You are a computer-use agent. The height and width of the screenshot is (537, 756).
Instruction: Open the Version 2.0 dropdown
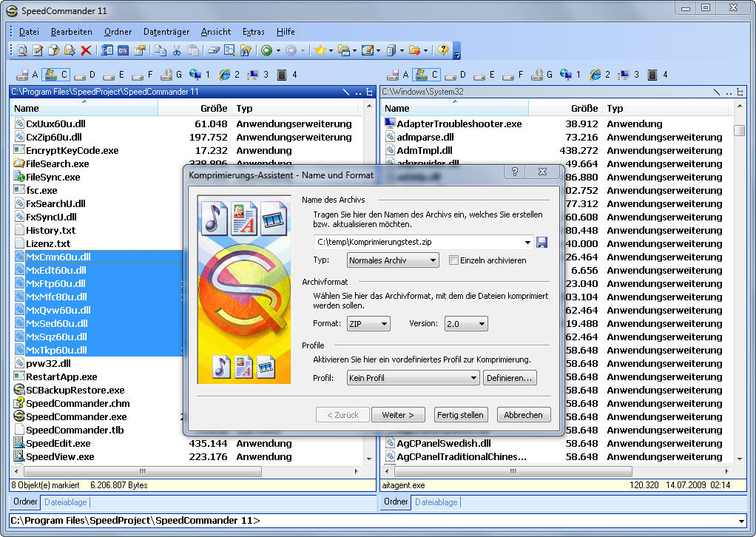coord(466,324)
